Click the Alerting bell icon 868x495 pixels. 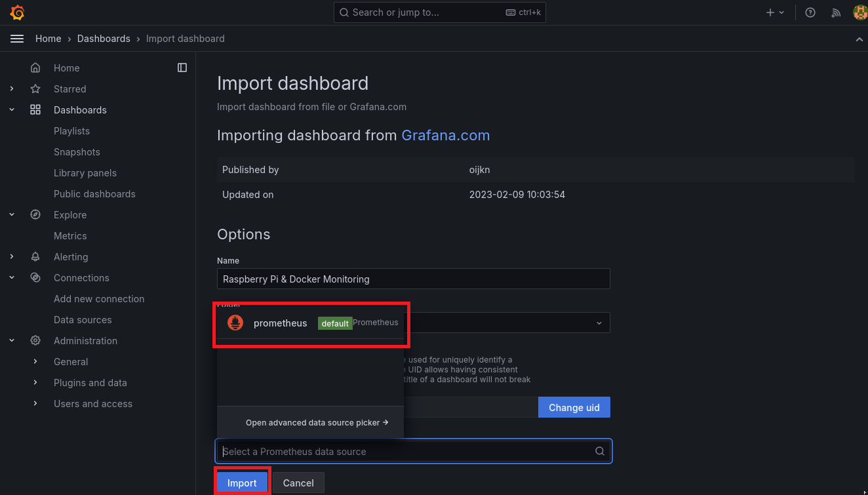click(x=35, y=257)
